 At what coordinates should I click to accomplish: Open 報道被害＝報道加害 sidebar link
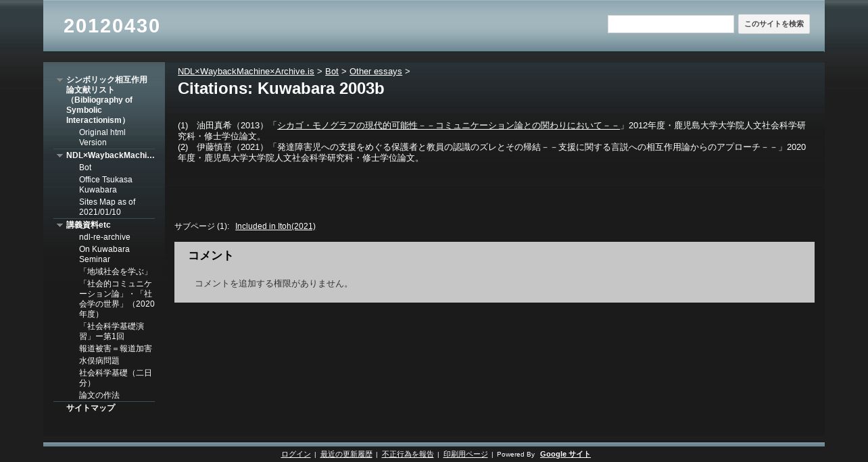coord(116,349)
